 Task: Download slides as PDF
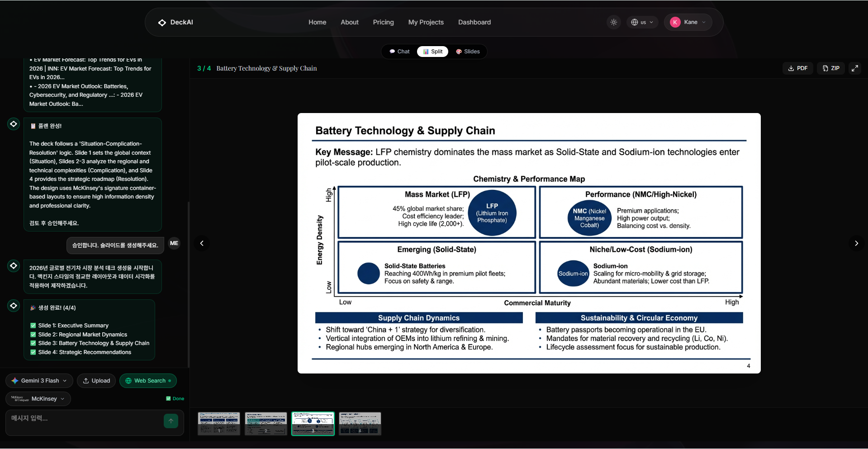tap(798, 68)
